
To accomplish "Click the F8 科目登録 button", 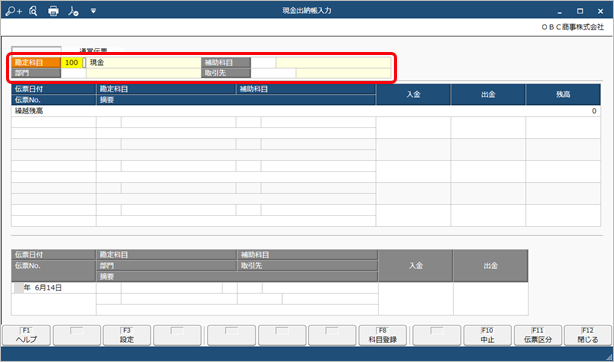I will tap(383, 336).
